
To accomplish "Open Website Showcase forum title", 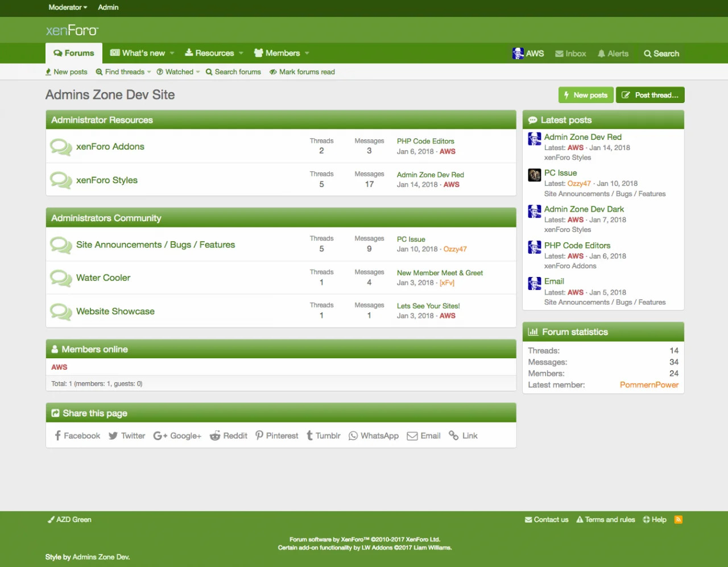I will [x=115, y=312].
